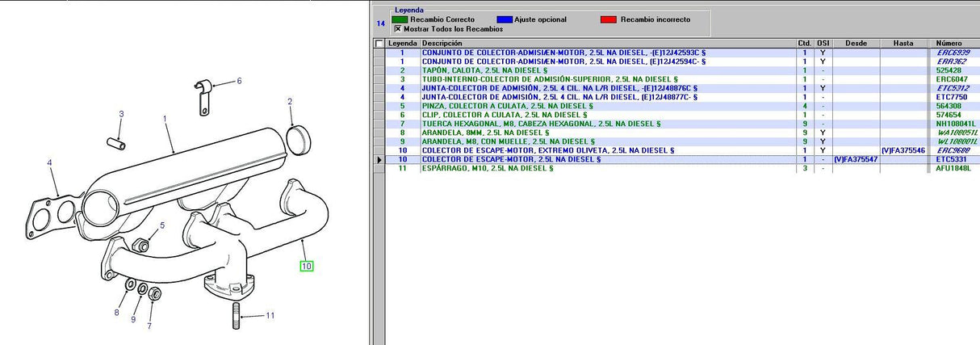Select callout 2 next to the cap
Image resolution: width=980 pixels, height=345 pixels.
coord(290,102)
